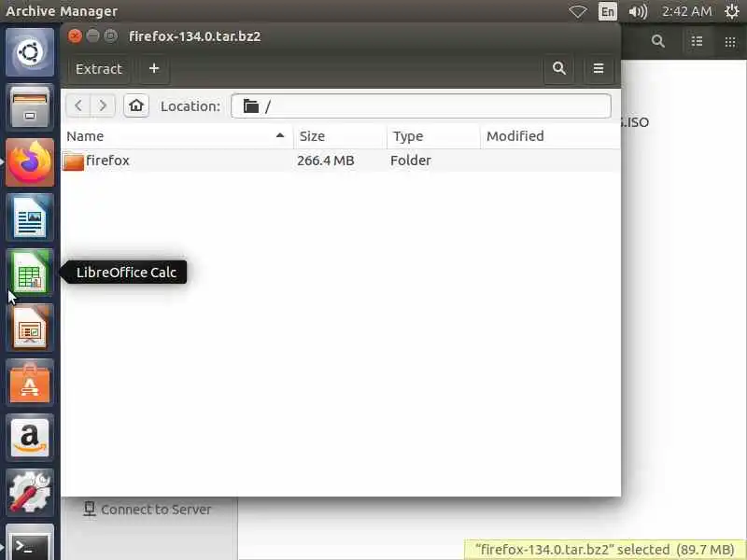Click the Extract button

pos(99,69)
